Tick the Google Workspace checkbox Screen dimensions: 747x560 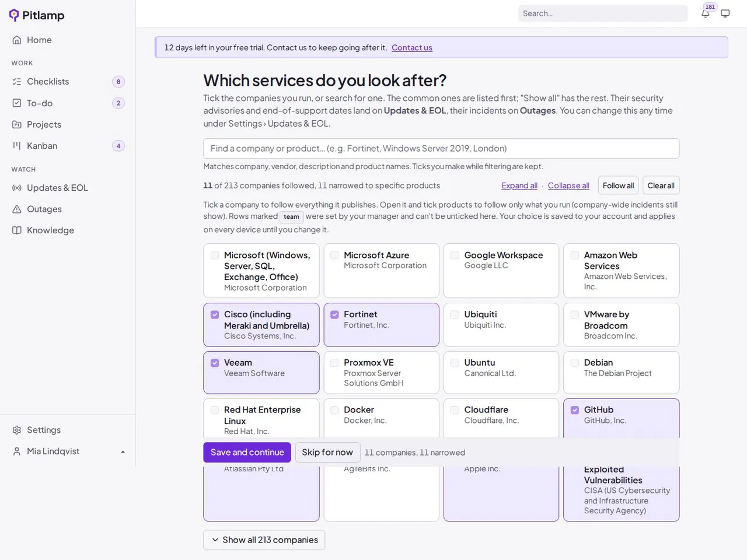(455, 255)
